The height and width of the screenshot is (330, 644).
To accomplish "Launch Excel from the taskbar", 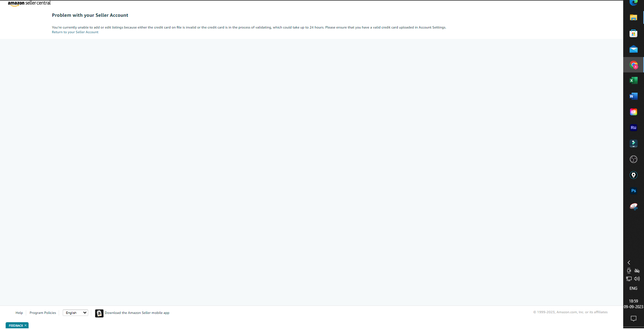I will coord(634,80).
